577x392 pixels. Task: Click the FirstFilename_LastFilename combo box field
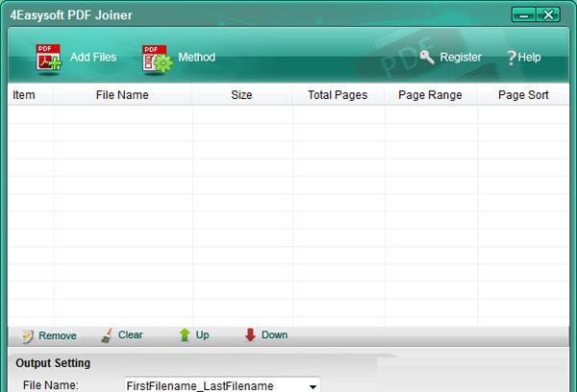(222, 385)
